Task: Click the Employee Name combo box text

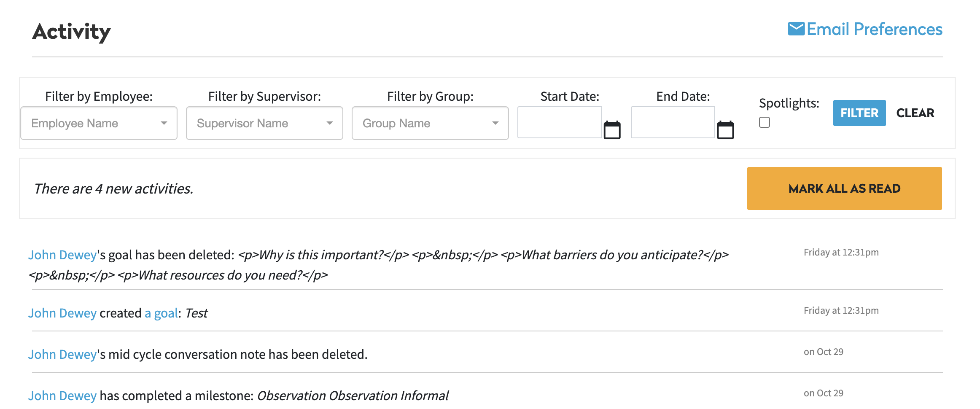Action: click(75, 123)
